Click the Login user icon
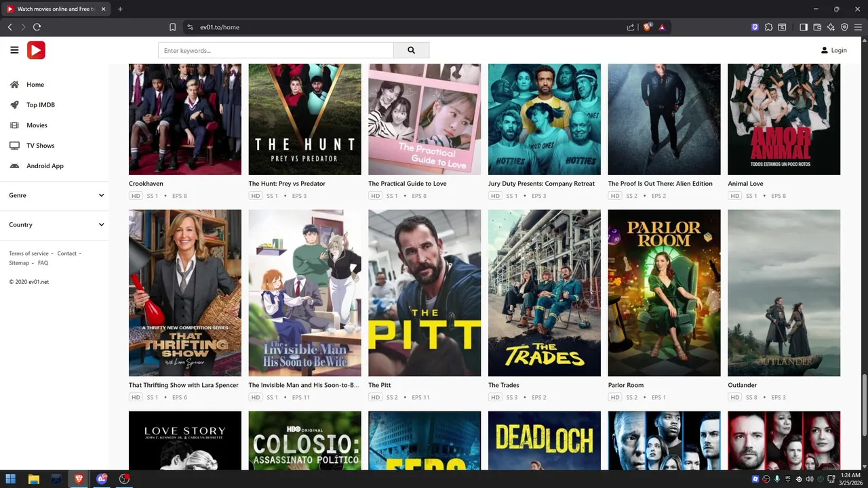Screen dimensions: 868x488 click(x=825, y=50)
